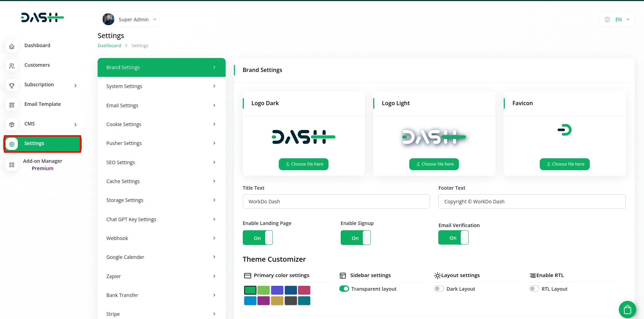Screen dimensions: 644x319
Task: Open the Chat GPT Key Settings tab
Action: [162, 219]
